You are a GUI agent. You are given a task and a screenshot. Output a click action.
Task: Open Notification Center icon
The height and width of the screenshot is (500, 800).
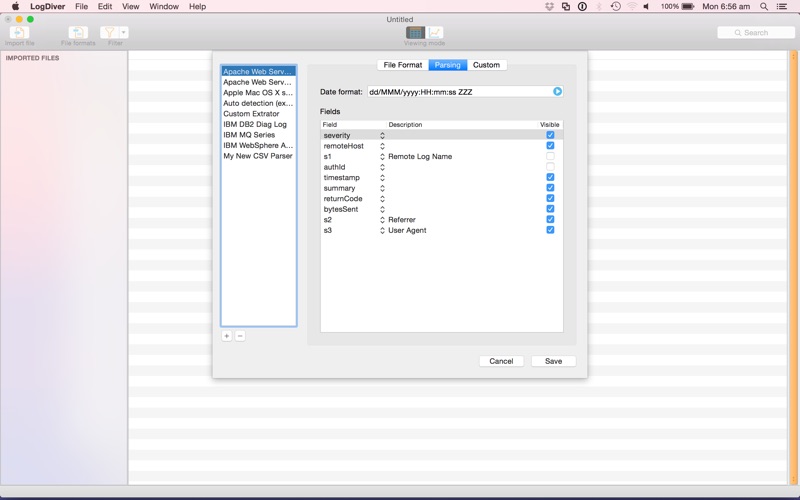pyautogui.click(x=782, y=7)
